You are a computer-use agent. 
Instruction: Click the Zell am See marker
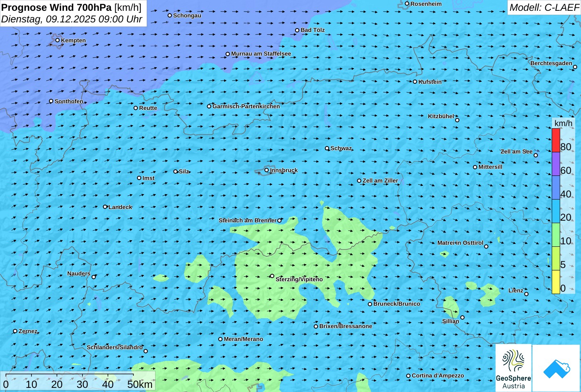point(536,156)
